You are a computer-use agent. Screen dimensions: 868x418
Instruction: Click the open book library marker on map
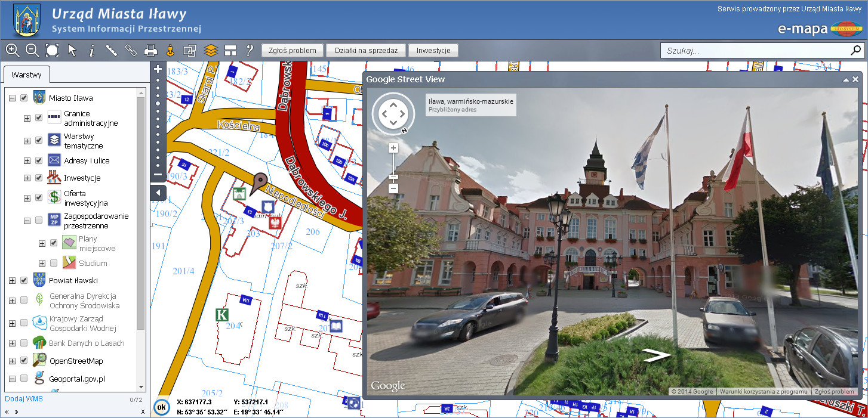point(336,326)
